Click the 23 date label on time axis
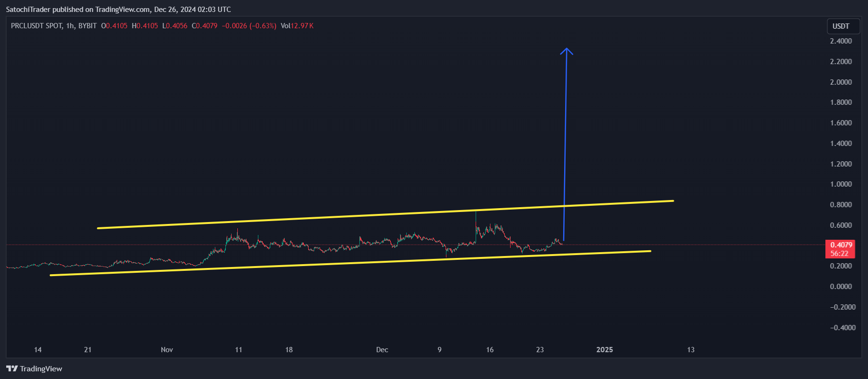The image size is (868, 379). coord(540,350)
